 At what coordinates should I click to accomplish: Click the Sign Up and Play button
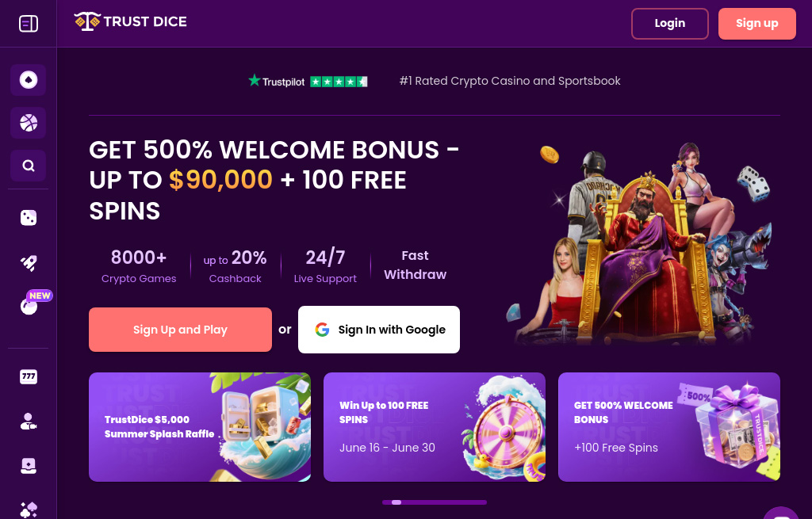click(180, 330)
